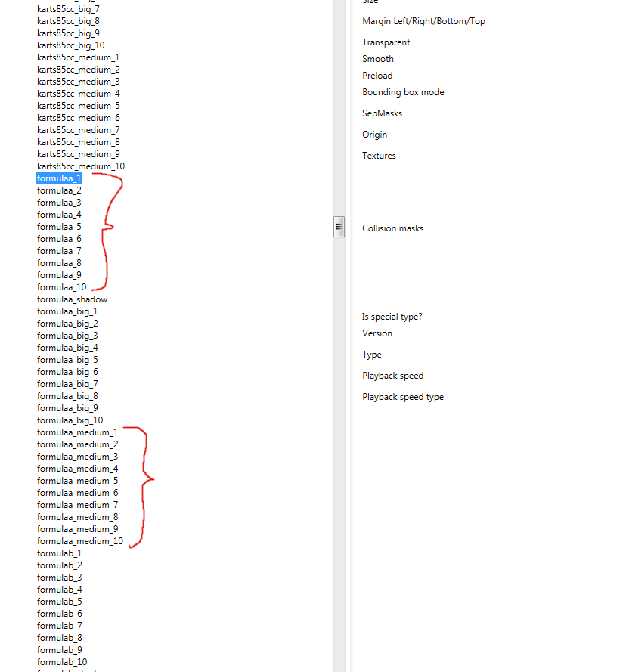Click formulaa_medium_8 item

click(78, 517)
